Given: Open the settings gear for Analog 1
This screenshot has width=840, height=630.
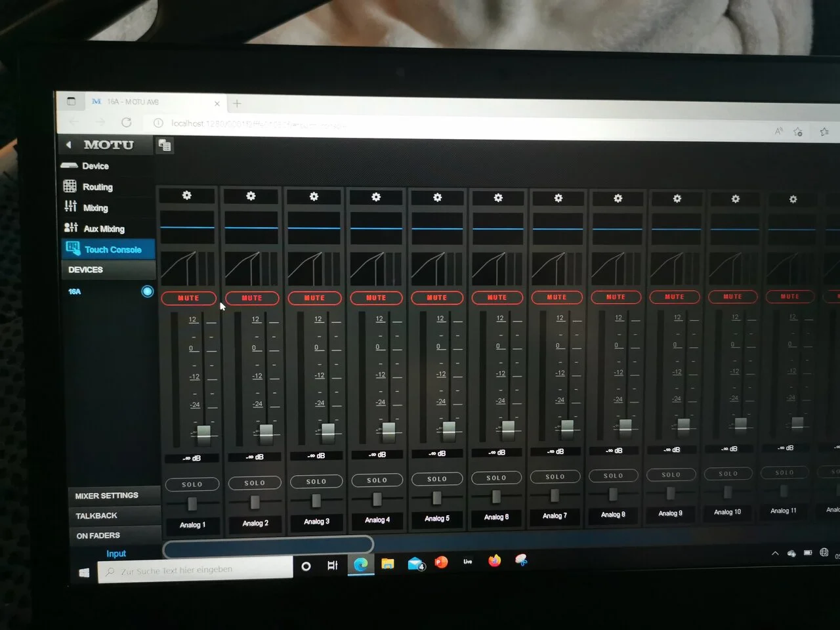Looking at the screenshot, I should click(x=187, y=195).
